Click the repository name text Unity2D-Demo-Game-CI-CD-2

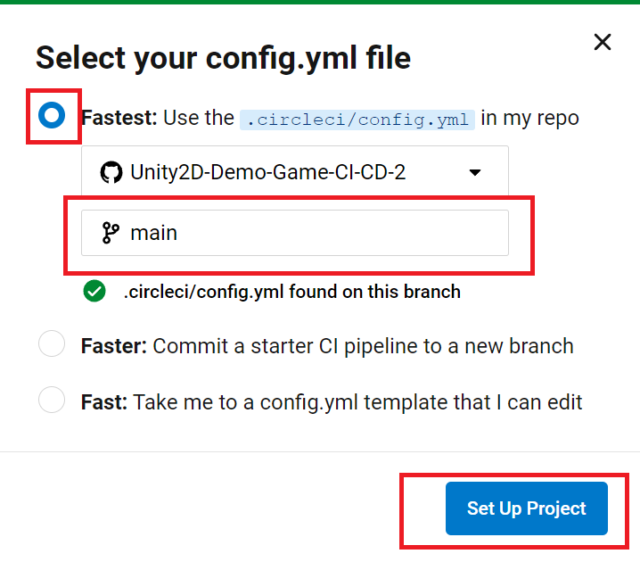coord(268,172)
